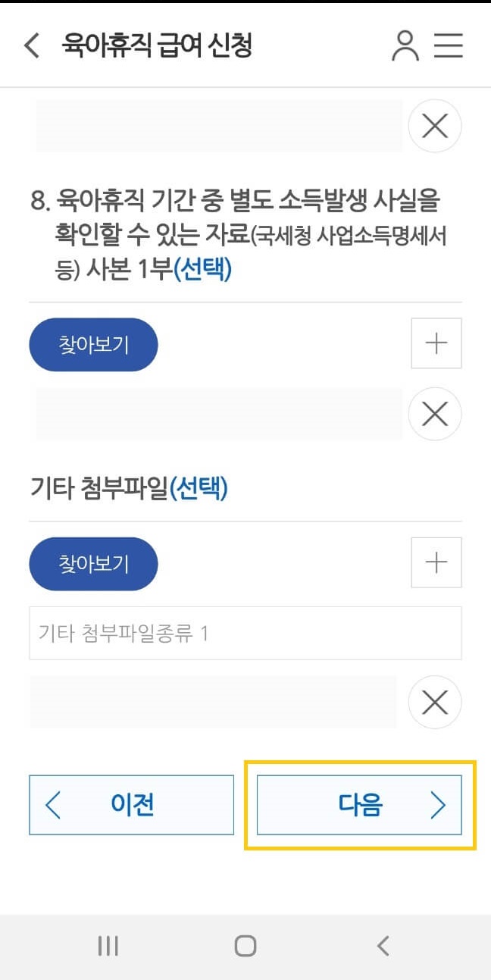Tap 찾아보기 under item 8
Screen dimensions: 491x980
click(93, 344)
